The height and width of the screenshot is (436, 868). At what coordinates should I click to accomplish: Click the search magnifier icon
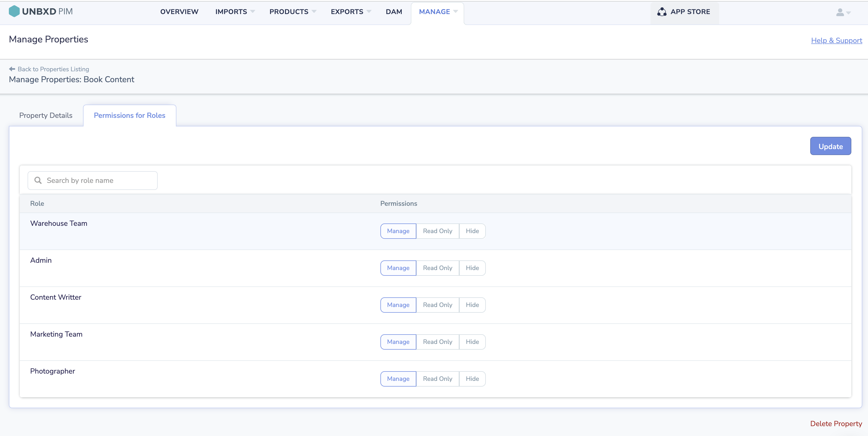coord(38,181)
